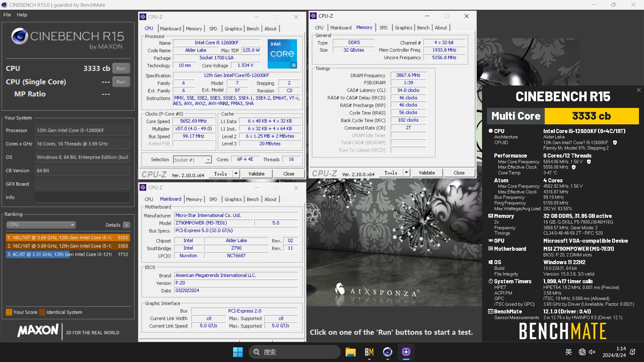Switch to Graphics tab in Mainboard window
Viewport: 644px width, 362px height.
coord(233,199)
